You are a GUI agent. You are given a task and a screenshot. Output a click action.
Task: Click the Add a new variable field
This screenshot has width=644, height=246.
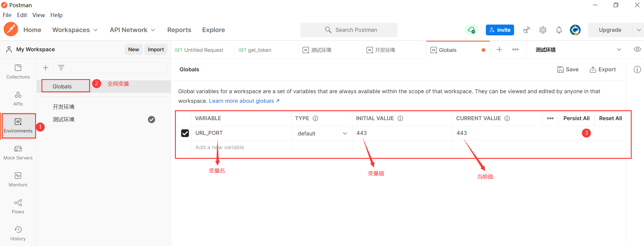click(x=241, y=147)
